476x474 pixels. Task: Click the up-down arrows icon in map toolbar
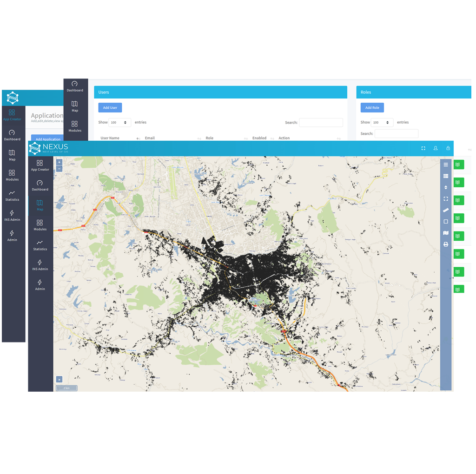pos(446,187)
